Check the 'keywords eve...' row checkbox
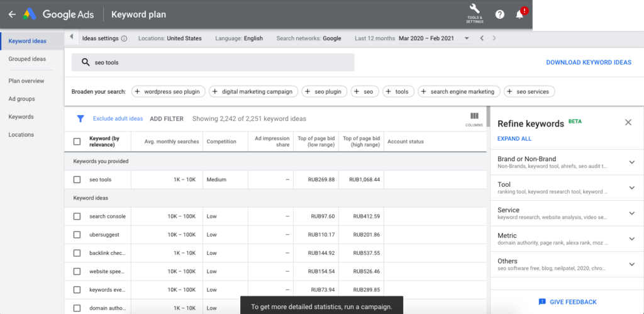The width and height of the screenshot is (644, 314). coord(77,289)
